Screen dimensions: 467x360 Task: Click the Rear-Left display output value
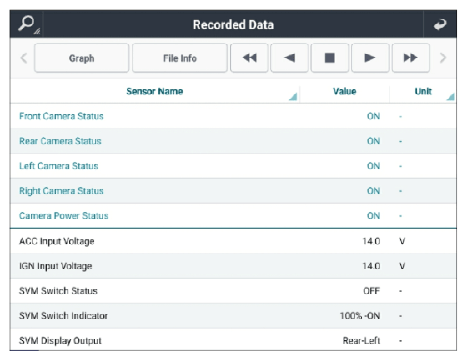coord(361,340)
